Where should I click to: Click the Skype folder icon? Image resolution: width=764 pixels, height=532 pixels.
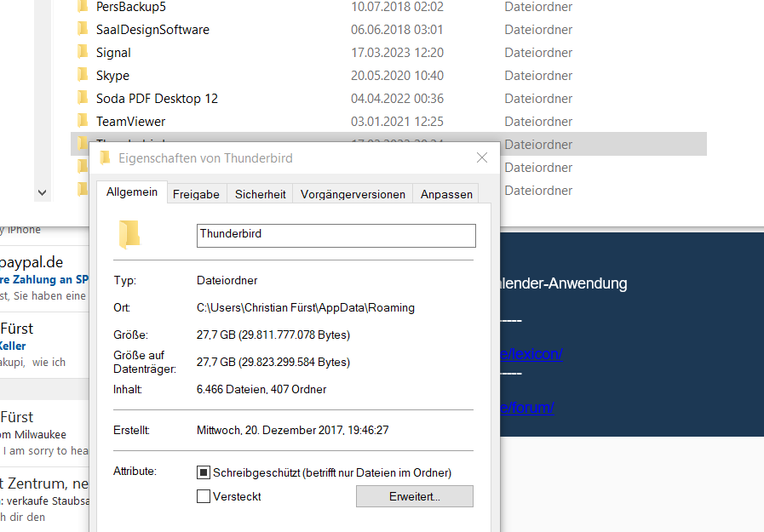83,74
